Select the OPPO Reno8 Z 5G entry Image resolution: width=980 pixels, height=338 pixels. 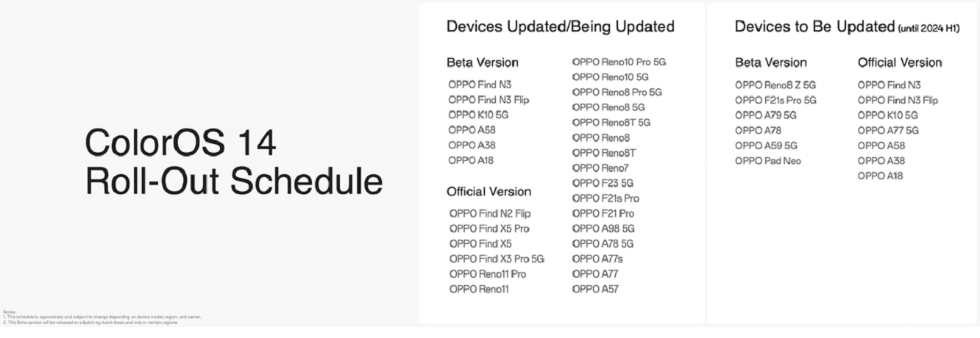point(775,85)
